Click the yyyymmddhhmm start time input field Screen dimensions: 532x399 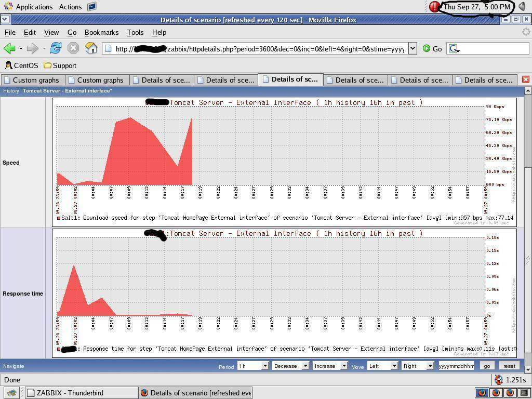pyautogui.click(x=456, y=366)
